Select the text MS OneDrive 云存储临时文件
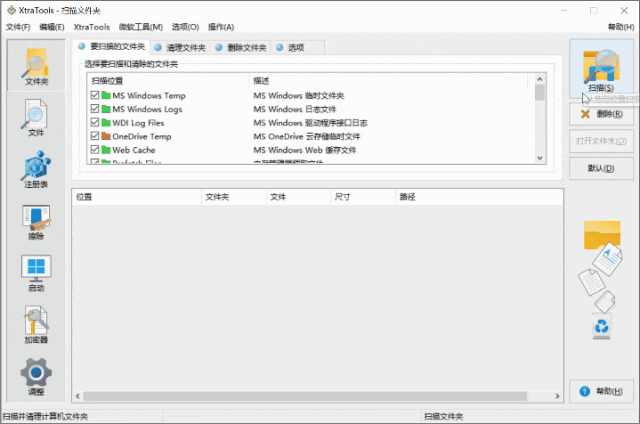The image size is (640, 424). click(307, 136)
